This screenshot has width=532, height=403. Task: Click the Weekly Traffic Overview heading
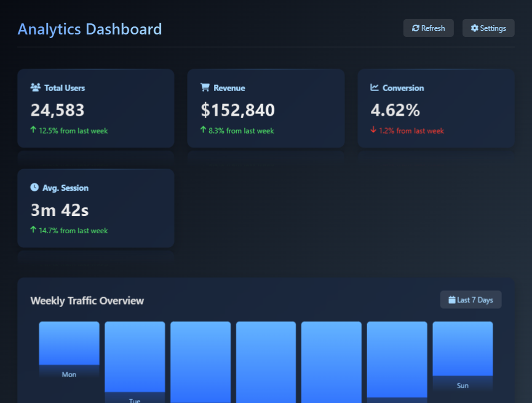click(87, 301)
